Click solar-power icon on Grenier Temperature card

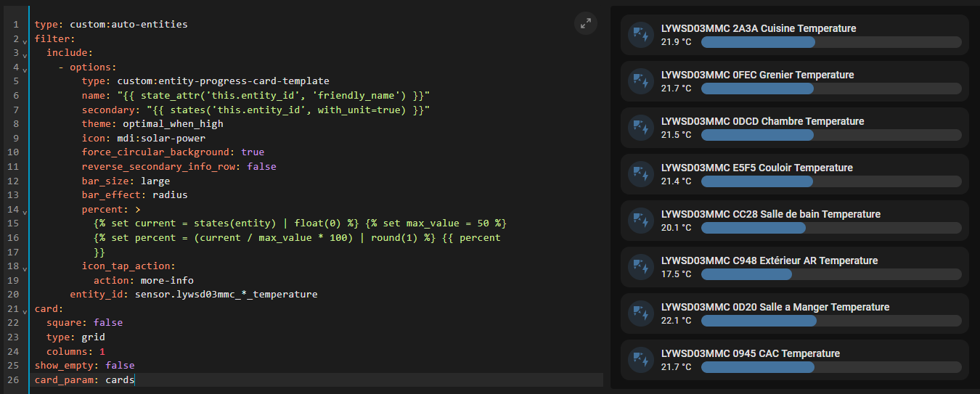tap(641, 81)
